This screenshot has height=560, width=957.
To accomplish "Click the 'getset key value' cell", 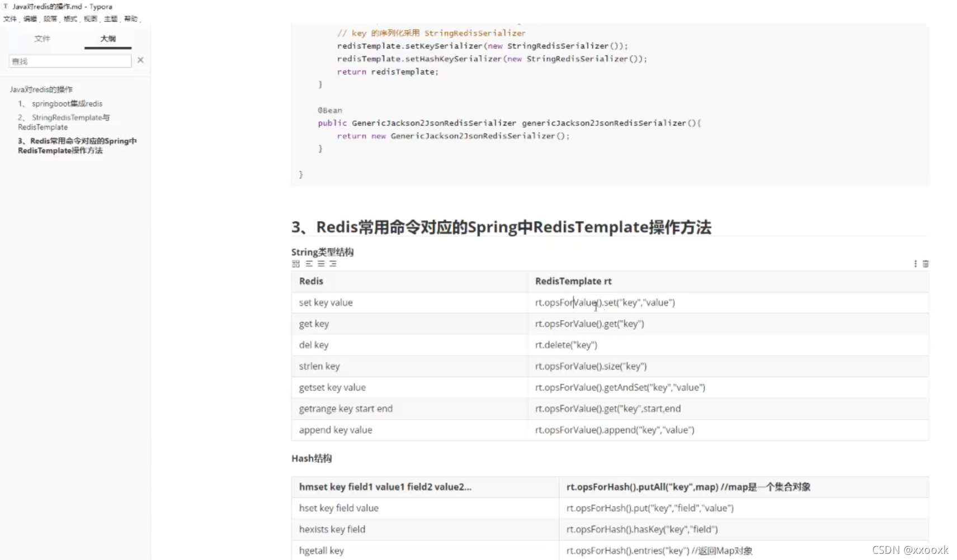I will pos(409,387).
